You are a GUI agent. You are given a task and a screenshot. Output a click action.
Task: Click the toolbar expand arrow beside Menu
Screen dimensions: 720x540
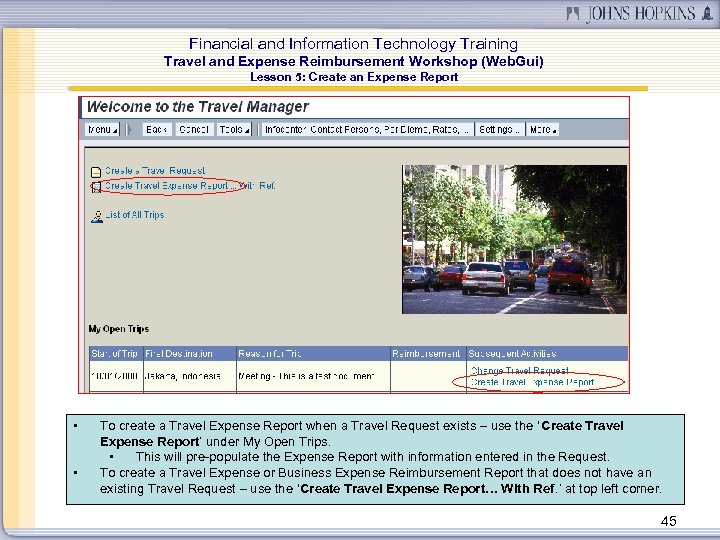click(129, 130)
